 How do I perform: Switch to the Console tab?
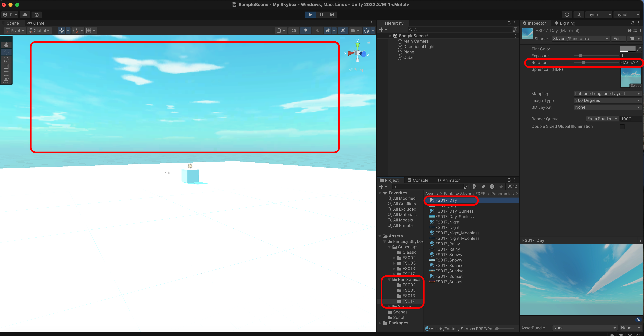(418, 180)
